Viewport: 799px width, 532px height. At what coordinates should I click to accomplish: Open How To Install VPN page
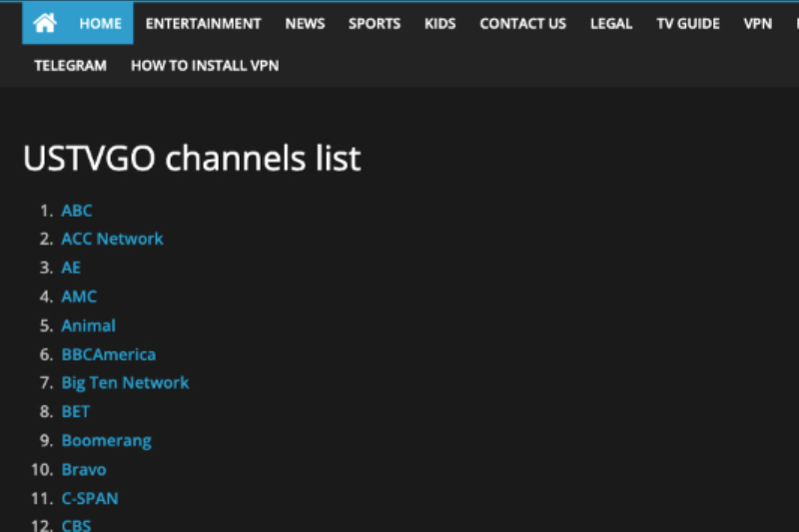(205, 66)
